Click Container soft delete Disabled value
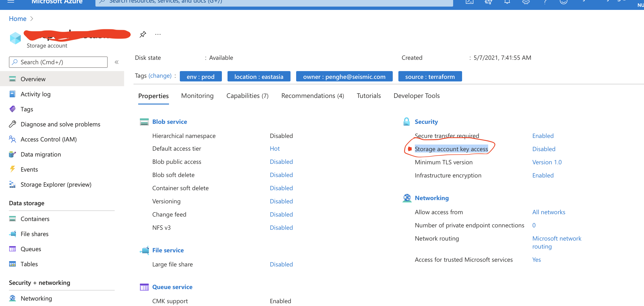644x306 pixels. 281,188
